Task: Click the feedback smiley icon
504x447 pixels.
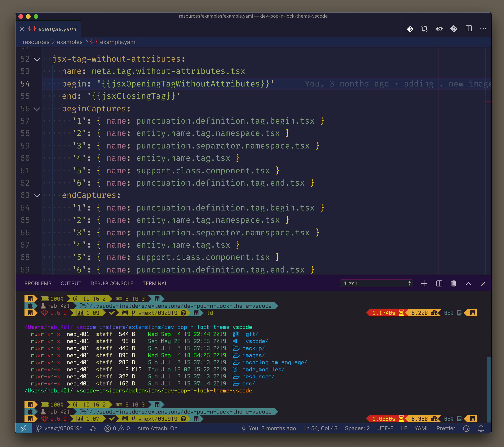Action: [x=466, y=428]
